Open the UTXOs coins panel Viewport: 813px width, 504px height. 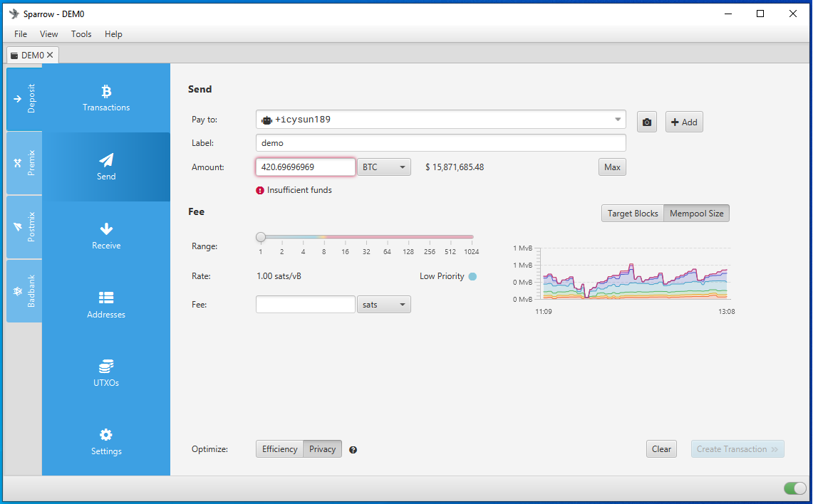tap(105, 373)
